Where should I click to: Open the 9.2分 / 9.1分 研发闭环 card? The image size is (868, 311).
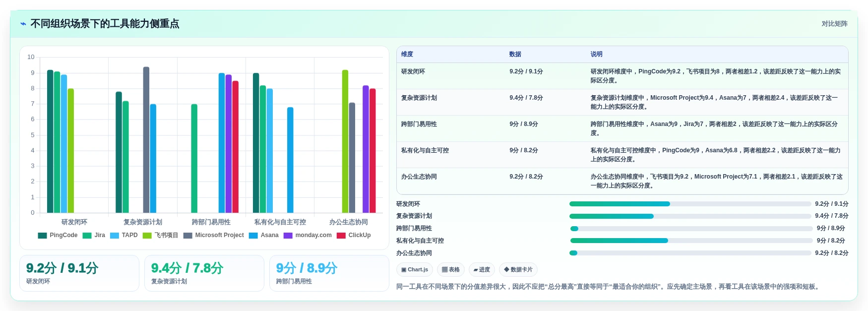[x=79, y=273]
